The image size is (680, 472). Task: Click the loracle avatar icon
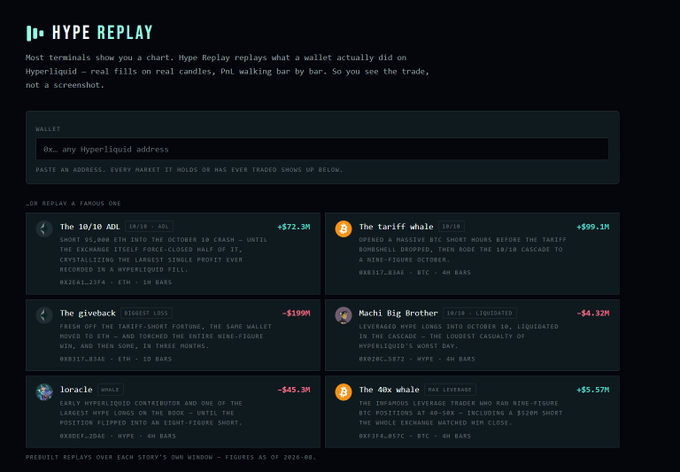click(x=44, y=392)
